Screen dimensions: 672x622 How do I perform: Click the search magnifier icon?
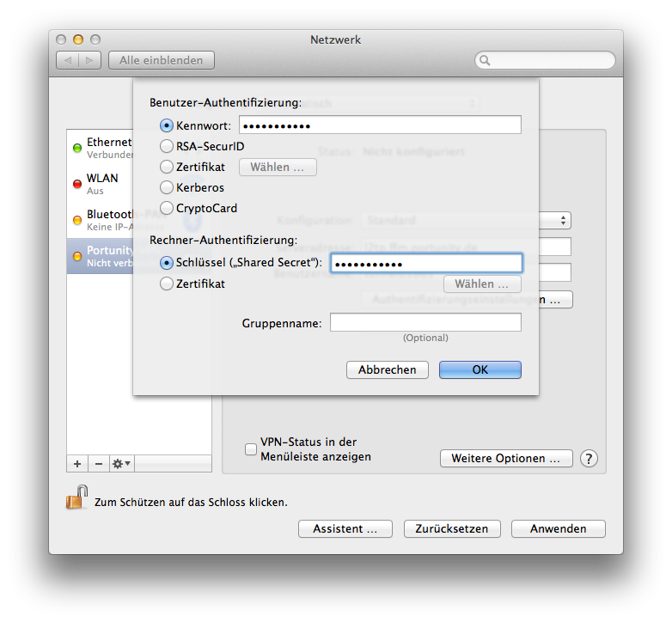pyautogui.click(x=486, y=60)
